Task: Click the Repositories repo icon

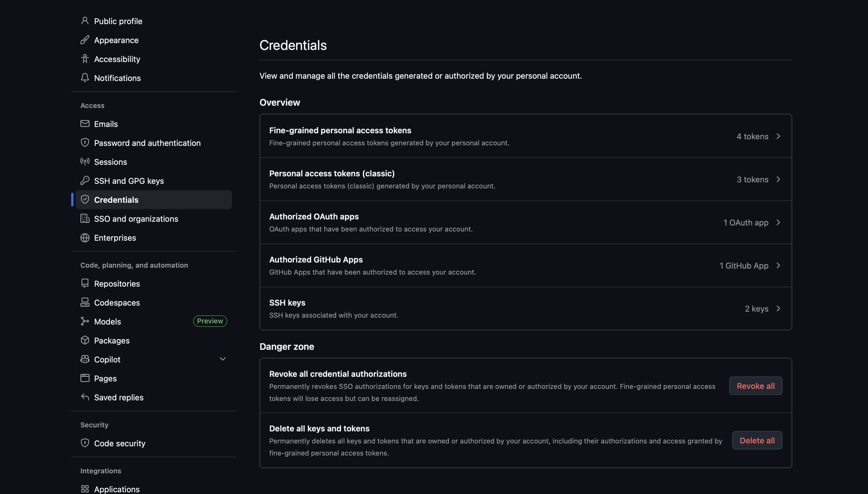Action: [85, 283]
